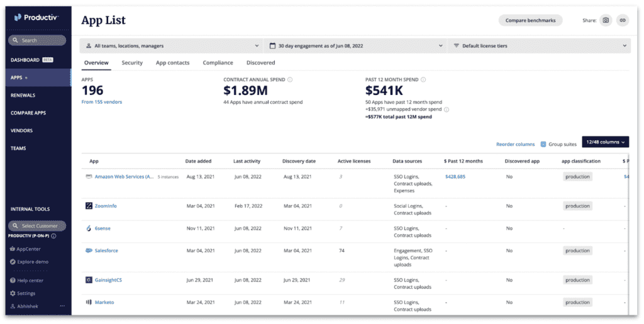
Task: Click the Productiv logo
Action: (x=36, y=17)
